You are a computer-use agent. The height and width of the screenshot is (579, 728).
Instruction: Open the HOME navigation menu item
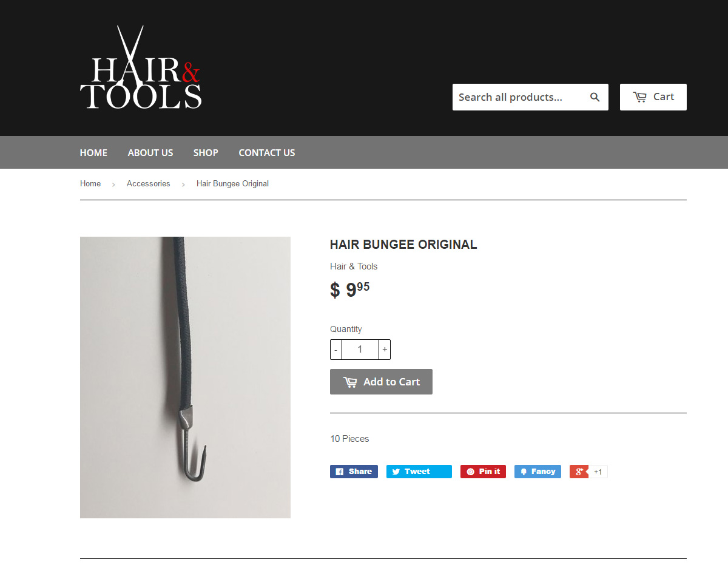point(93,152)
